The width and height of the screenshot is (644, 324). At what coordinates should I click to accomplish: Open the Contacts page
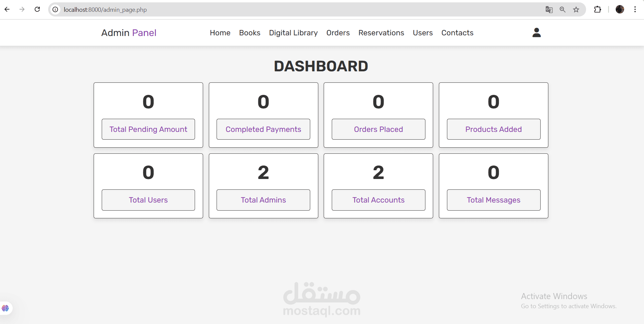457,33
